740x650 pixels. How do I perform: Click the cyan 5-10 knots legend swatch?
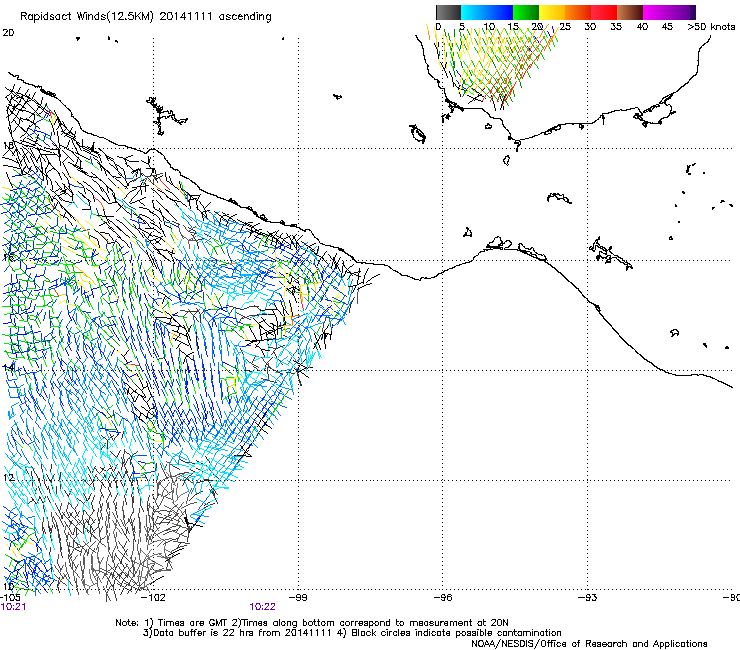point(474,12)
